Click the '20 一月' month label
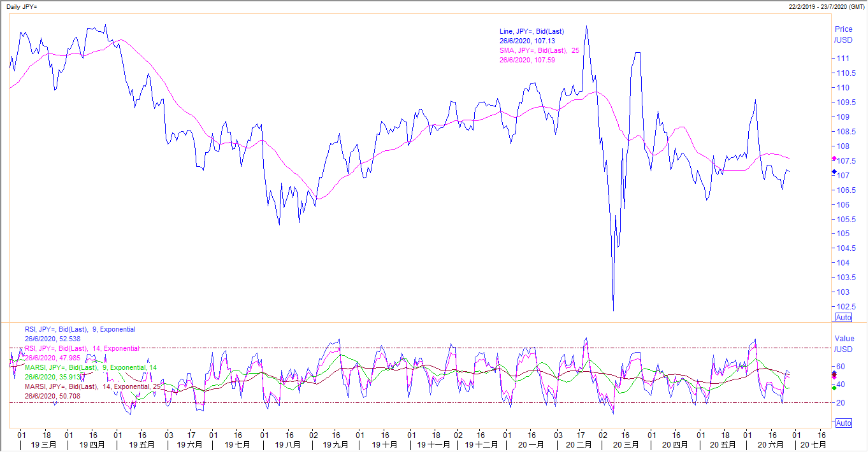Screen dimensions: 868x452 530,444
